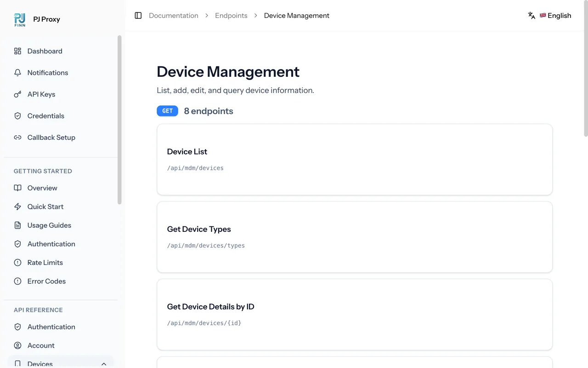Click the Callback Setup link icon
This screenshot has height=368, width=588.
point(17,138)
